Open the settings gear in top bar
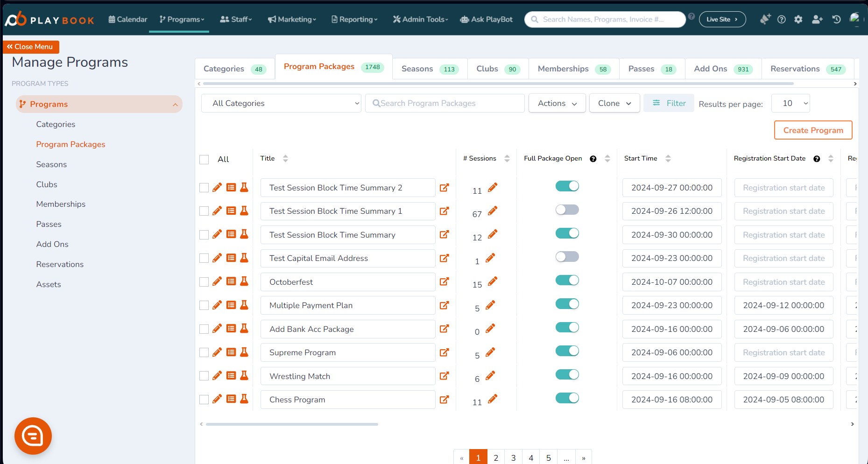The height and width of the screenshot is (464, 868). (798, 20)
